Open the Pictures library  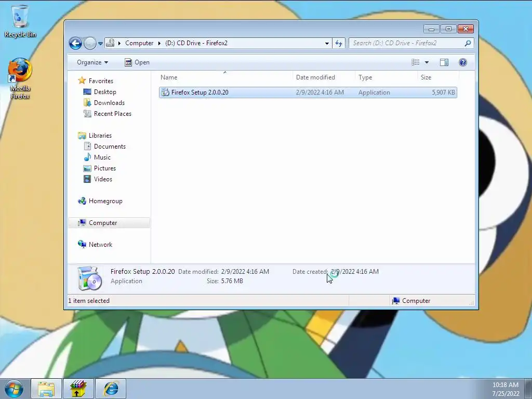[x=105, y=168]
